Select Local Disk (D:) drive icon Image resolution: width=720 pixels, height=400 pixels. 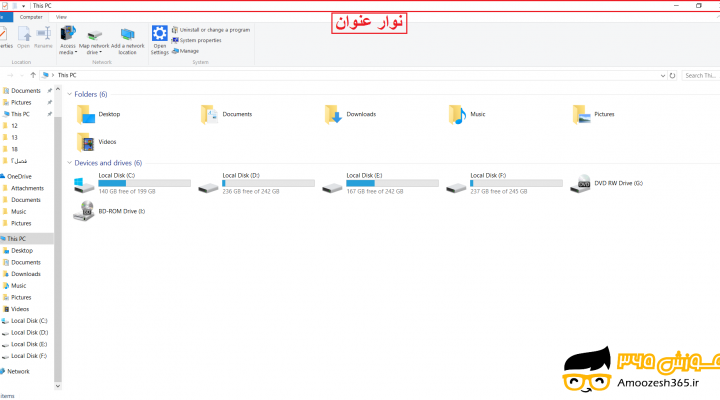(208, 187)
